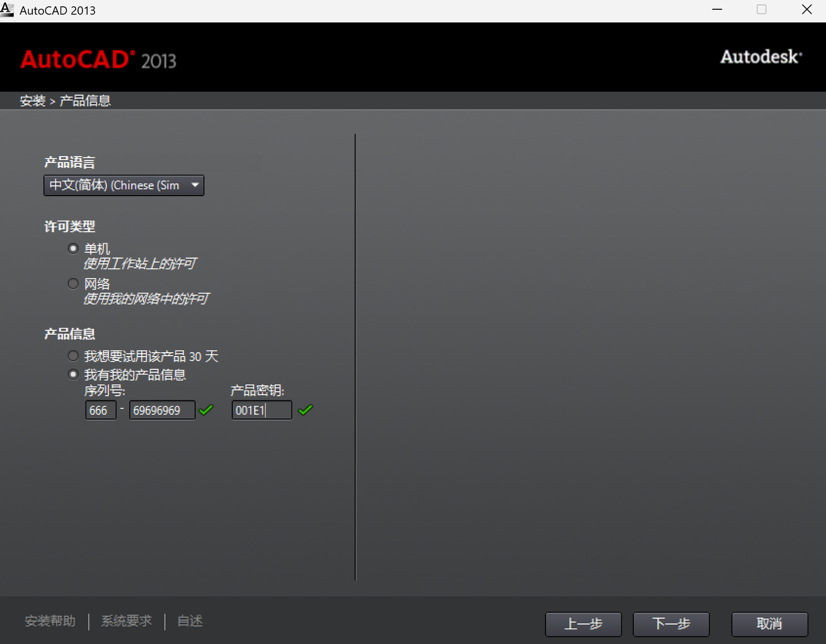Click the green checkmark beside the serial number
The height and width of the screenshot is (644, 826).
tap(206, 409)
